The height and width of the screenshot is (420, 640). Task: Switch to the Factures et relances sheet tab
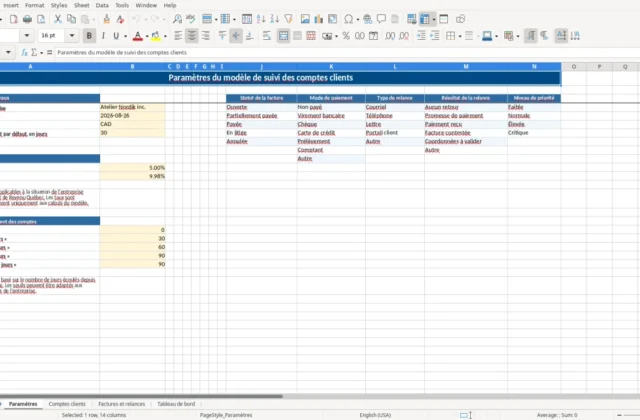(x=122, y=404)
